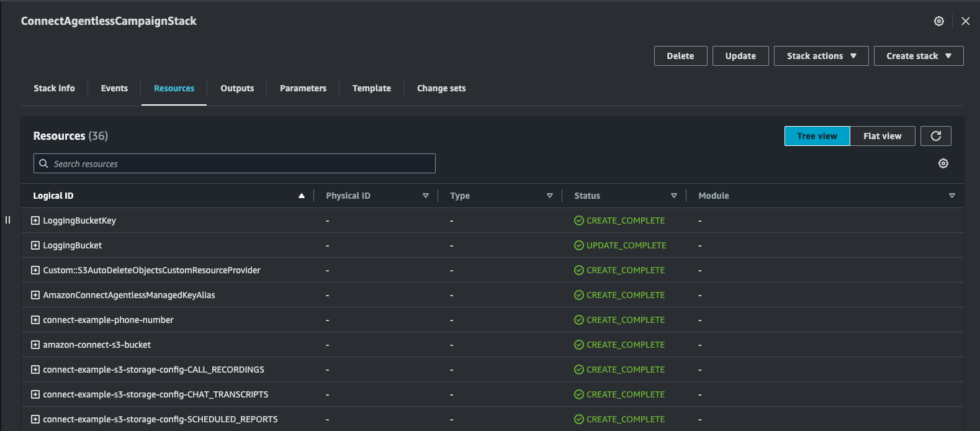View the Template tab
Image resolution: width=980 pixels, height=431 pixels.
372,88
